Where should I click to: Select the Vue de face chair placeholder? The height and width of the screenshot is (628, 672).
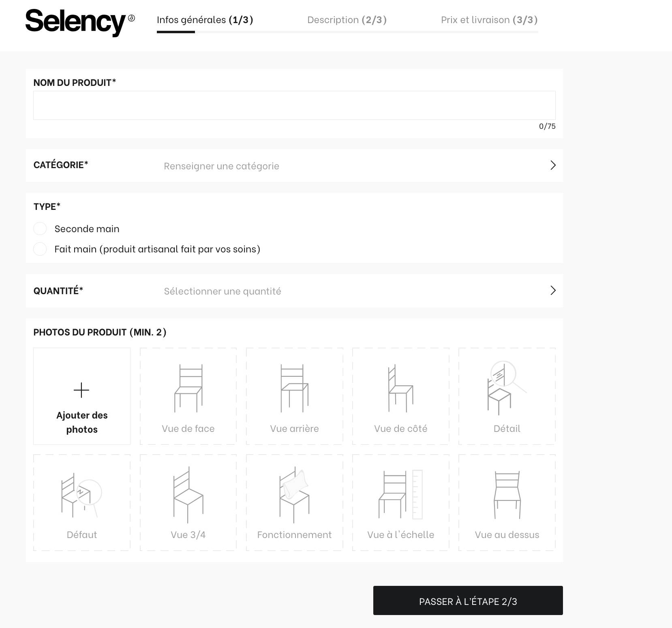(188, 396)
